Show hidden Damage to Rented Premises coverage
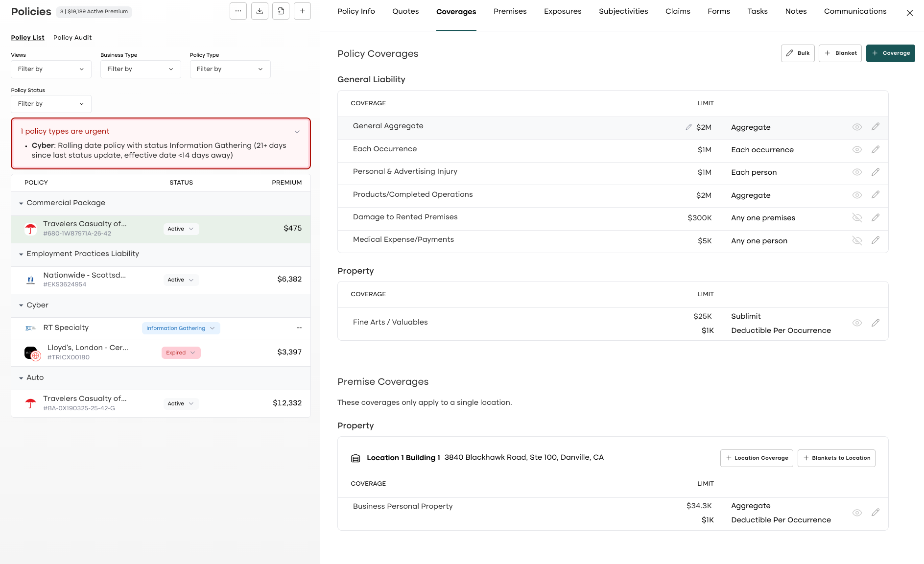 pos(857,217)
